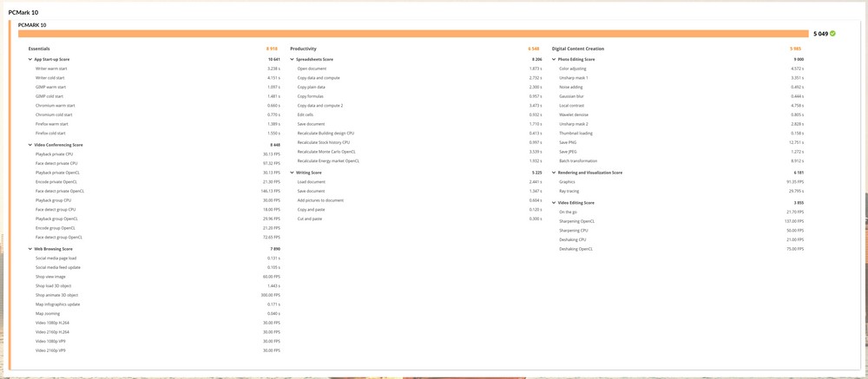Click the Firefox warm start row label
This screenshot has height=379, width=868.
tap(53, 124)
